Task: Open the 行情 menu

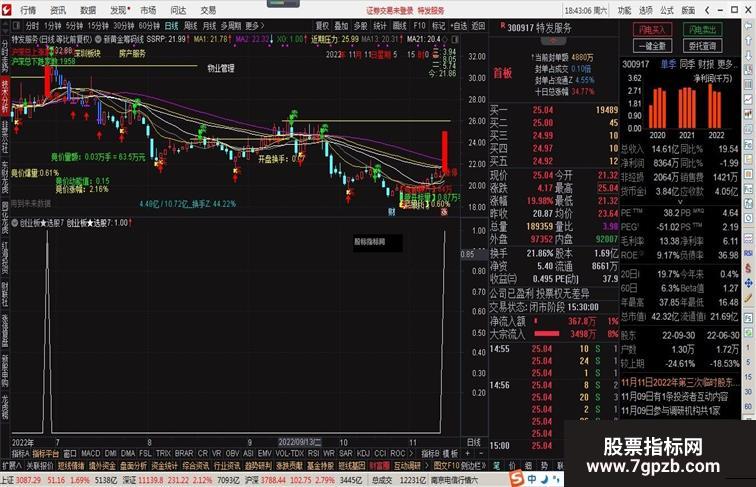Action: click(x=28, y=10)
